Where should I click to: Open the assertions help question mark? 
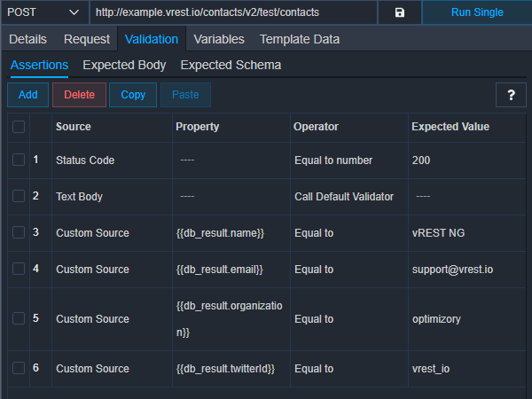(511, 95)
